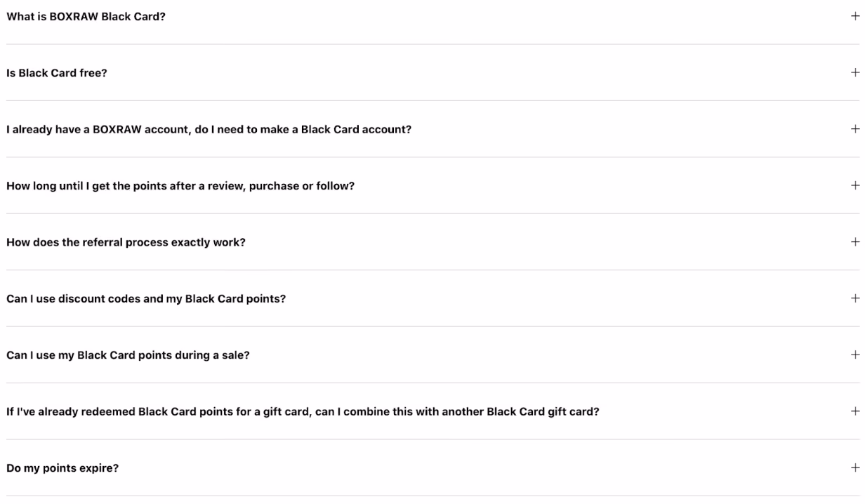Reveal answer to "Do my points expire?"
This screenshot has width=865, height=504.
(432, 467)
